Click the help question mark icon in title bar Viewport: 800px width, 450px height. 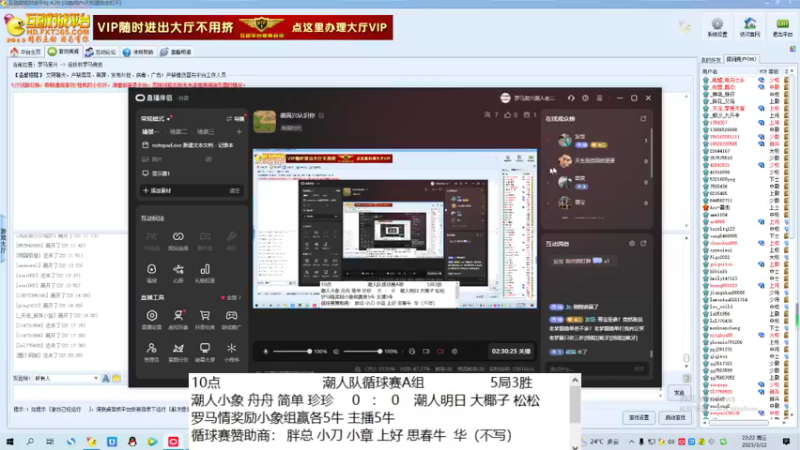585,98
